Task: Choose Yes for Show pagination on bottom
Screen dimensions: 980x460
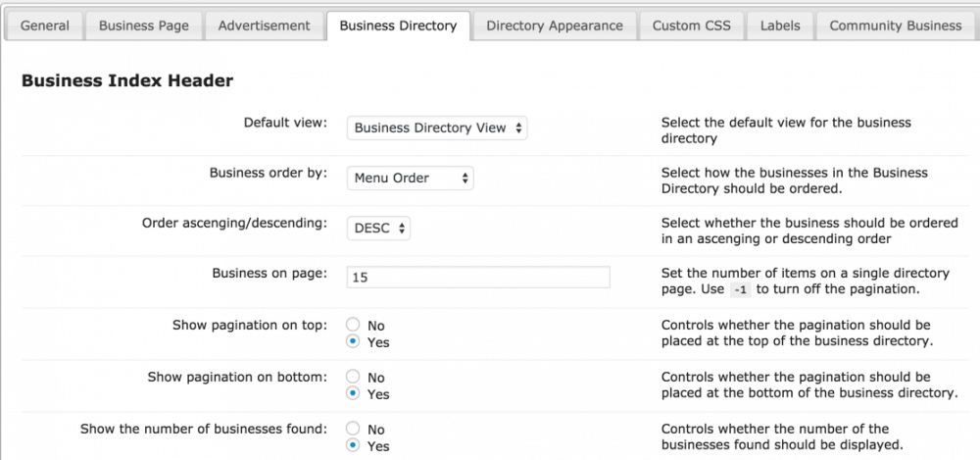Action: click(353, 394)
